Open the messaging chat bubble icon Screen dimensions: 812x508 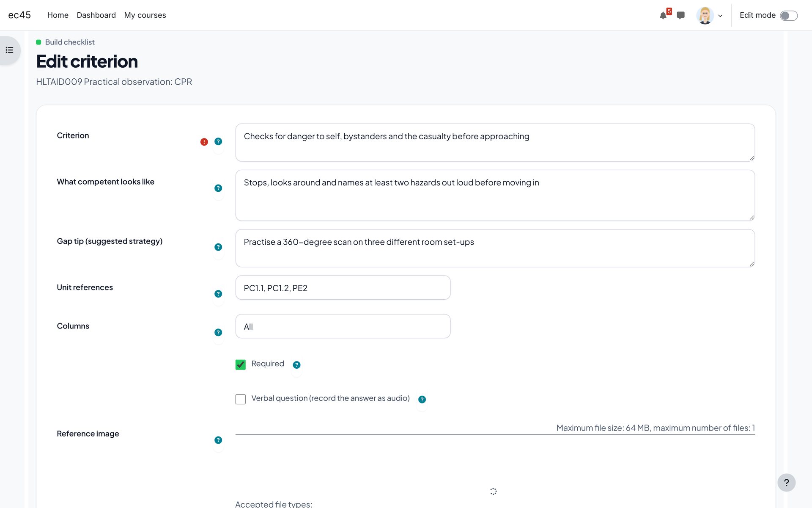pos(680,16)
